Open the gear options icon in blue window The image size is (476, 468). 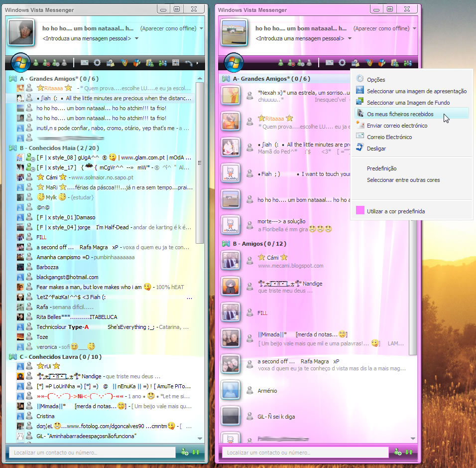97,63
